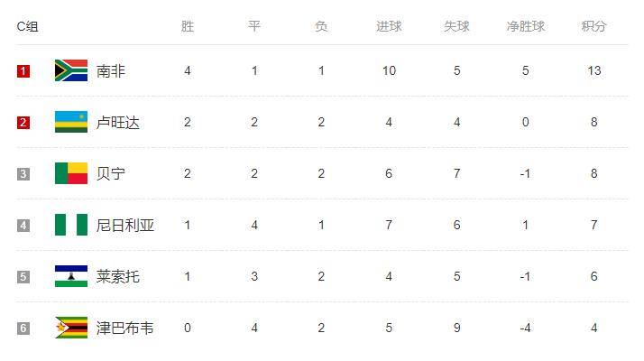644x361 pixels.
Task: Click South Africa's 13 points value
Action: (593, 70)
